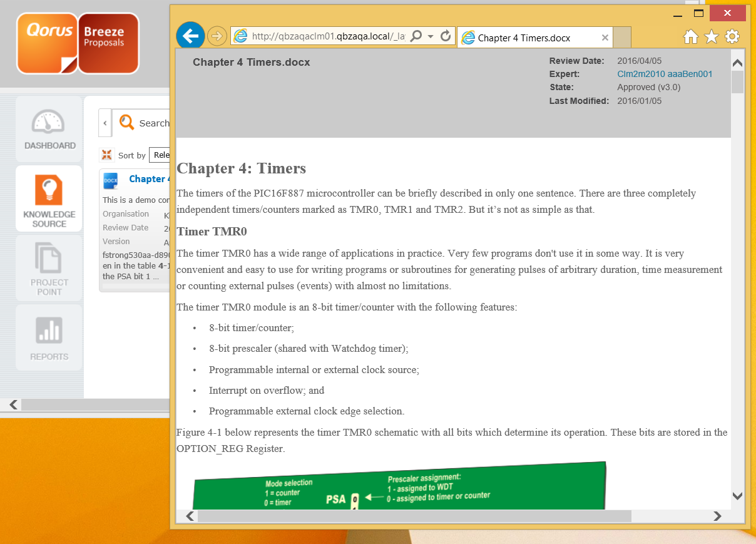Click the 'Sort by' label
This screenshot has width=756, height=544.
point(132,155)
